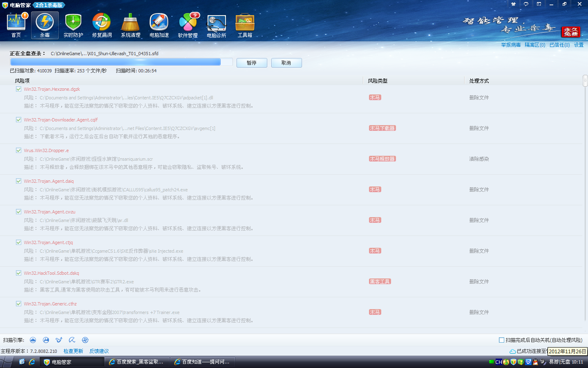This screenshot has height=368, width=588.
Task: Uncheck Win32.HackTool.Sdbot.dskq item
Action: [18, 273]
